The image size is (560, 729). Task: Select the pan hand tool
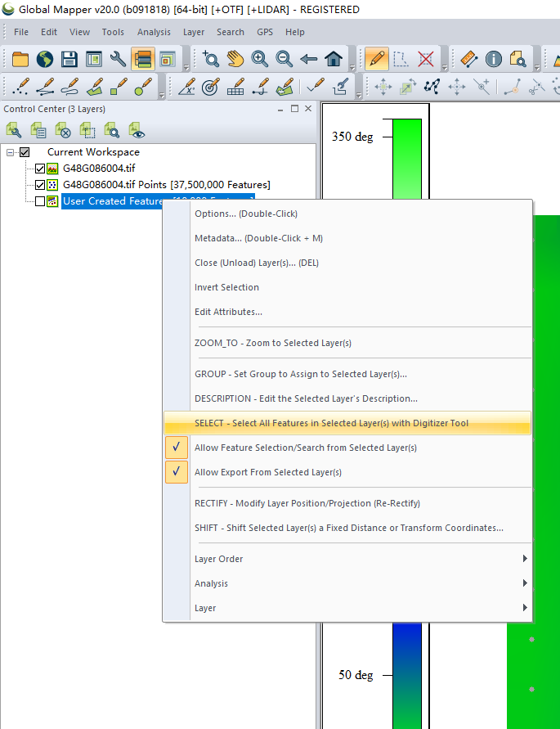click(235, 59)
